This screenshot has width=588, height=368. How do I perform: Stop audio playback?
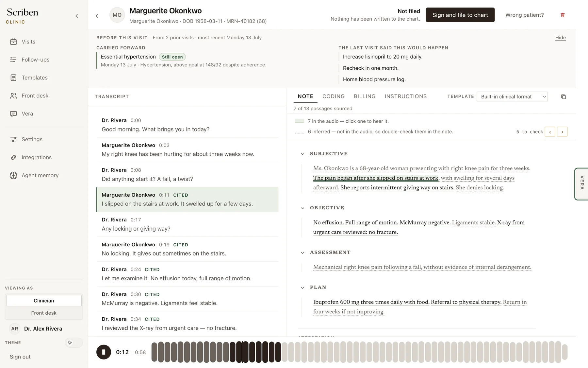104,352
